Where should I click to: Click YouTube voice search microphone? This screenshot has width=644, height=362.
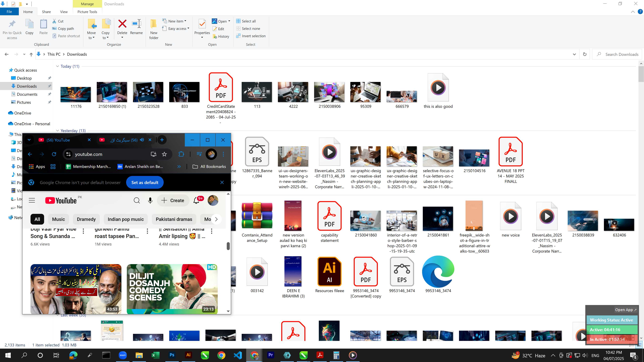tap(150, 200)
